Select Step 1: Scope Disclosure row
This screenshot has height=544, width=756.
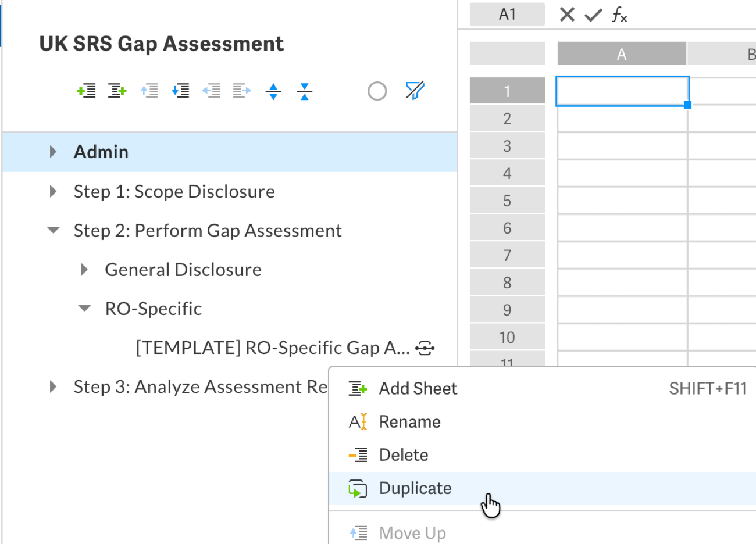coord(230,191)
